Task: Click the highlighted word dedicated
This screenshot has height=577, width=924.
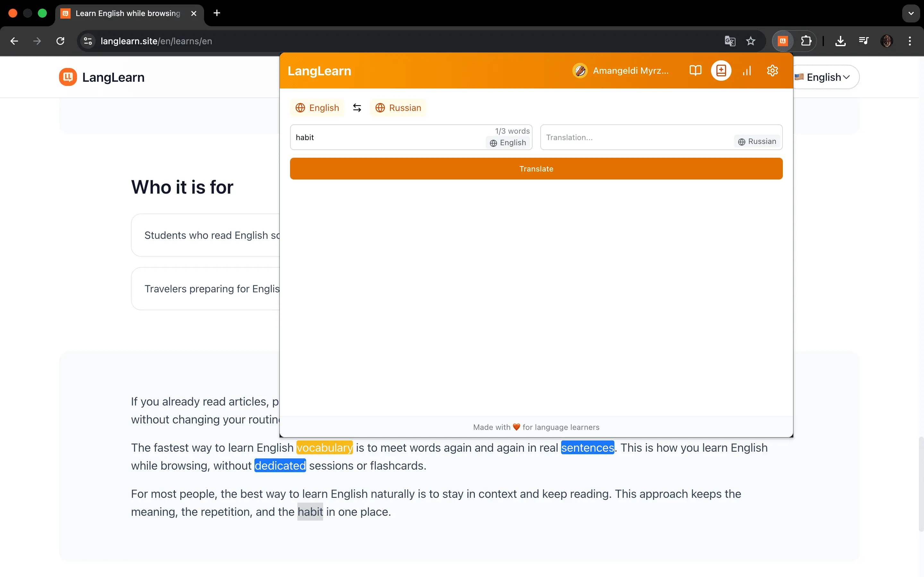Action: point(280,465)
